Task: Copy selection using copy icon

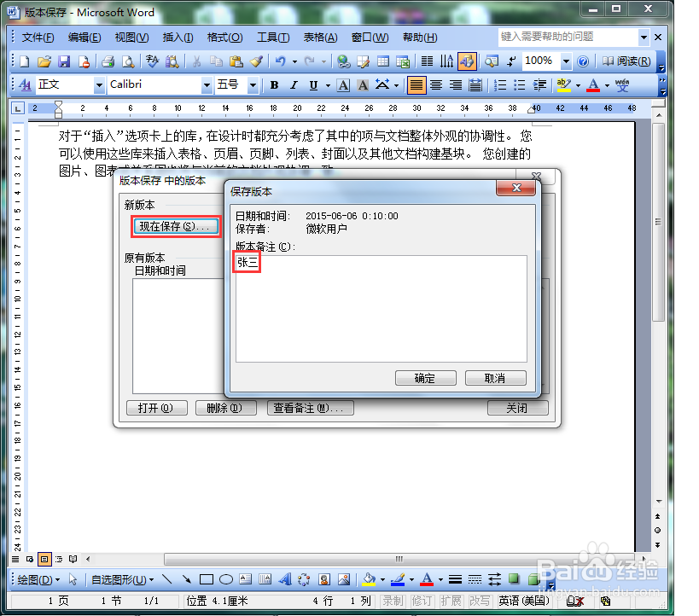Action: (x=216, y=61)
